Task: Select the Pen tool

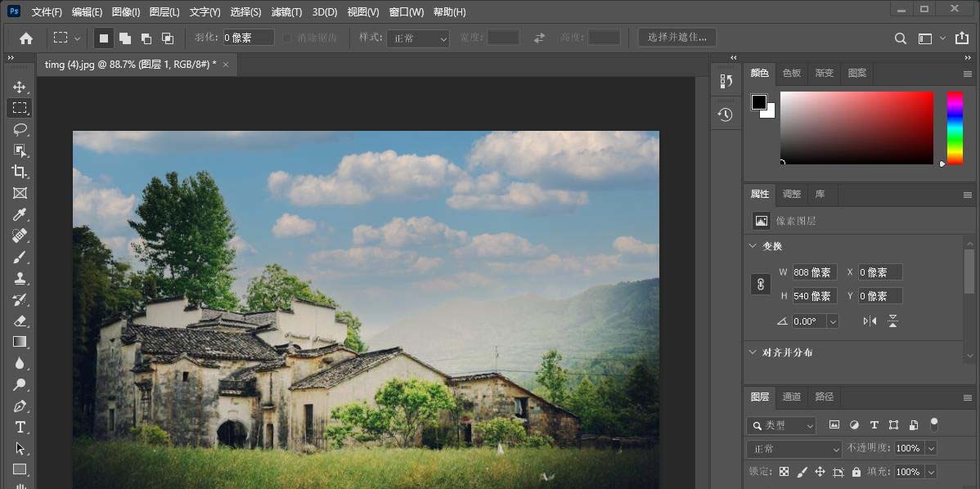Action: 20,406
